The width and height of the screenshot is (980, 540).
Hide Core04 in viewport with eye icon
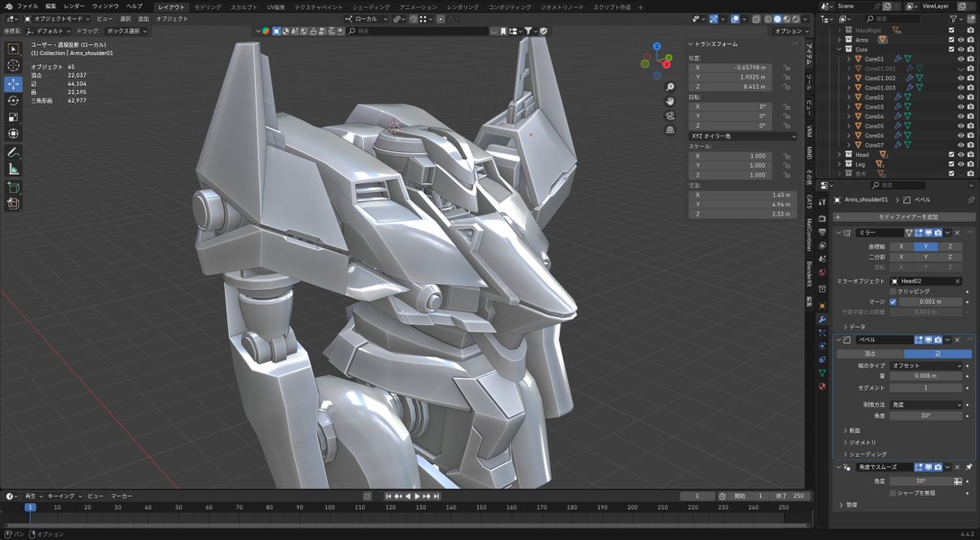tap(961, 116)
